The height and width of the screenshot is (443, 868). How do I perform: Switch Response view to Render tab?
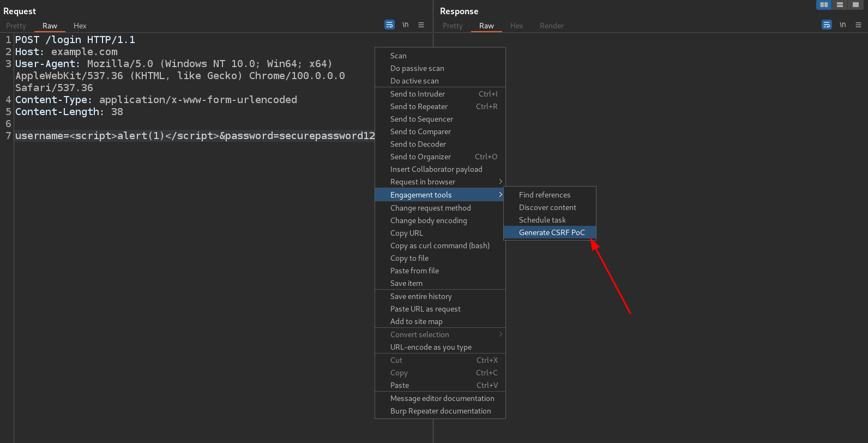[x=552, y=26]
